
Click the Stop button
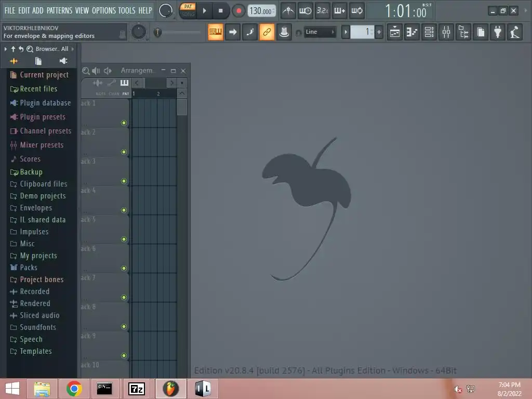[x=220, y=11]
